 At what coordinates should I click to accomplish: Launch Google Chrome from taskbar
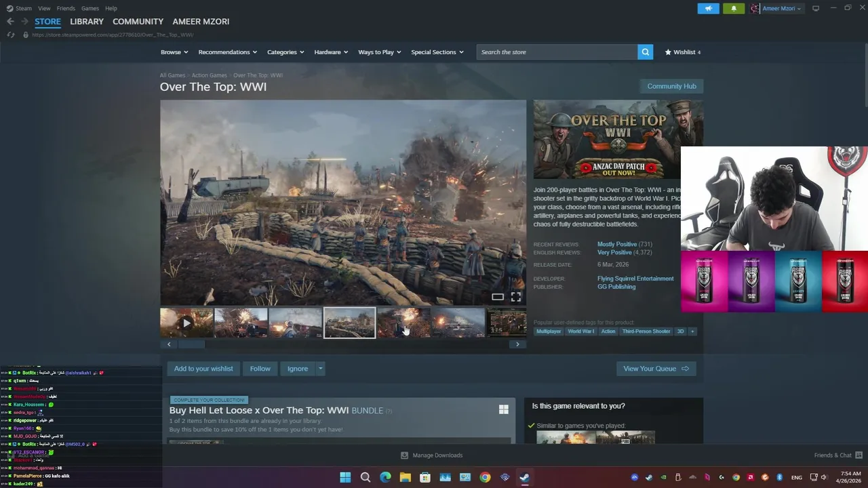[485, 477]
